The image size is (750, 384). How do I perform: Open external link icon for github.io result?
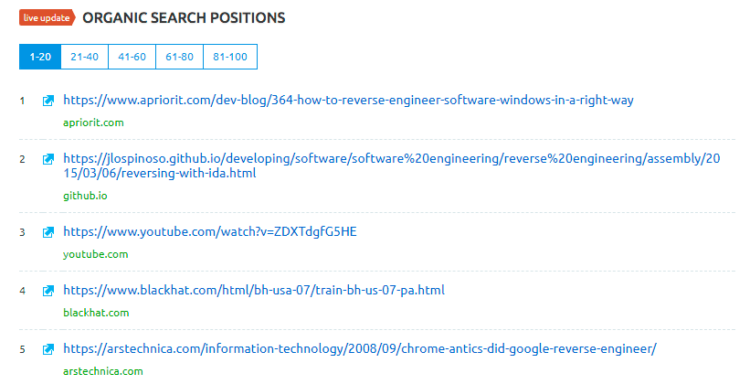pos(48,159)
